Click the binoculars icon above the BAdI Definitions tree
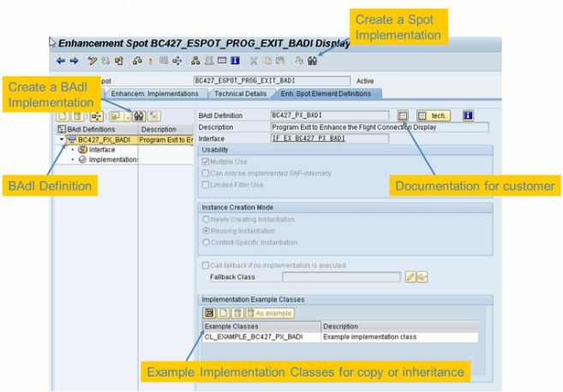Image resolution: width=563 pixels, height=392 pixels. click(x=139, y=116)
